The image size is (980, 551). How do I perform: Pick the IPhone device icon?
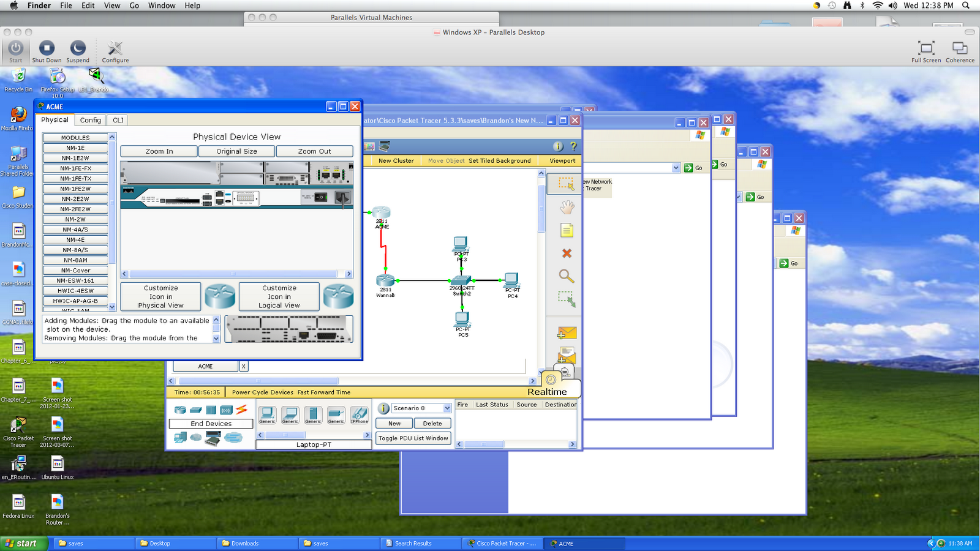pyautogui.click(x=360, y=415)
